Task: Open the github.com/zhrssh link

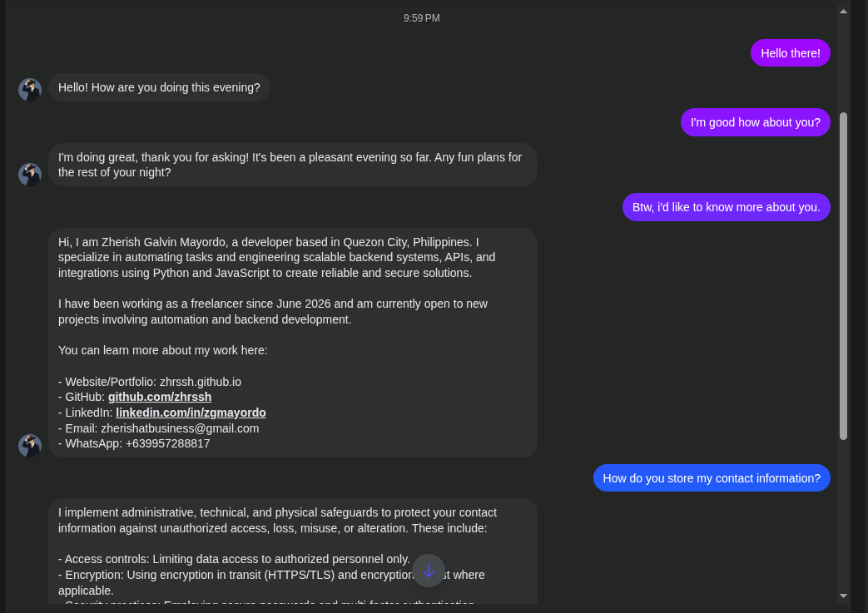Action: click(160, 397)
